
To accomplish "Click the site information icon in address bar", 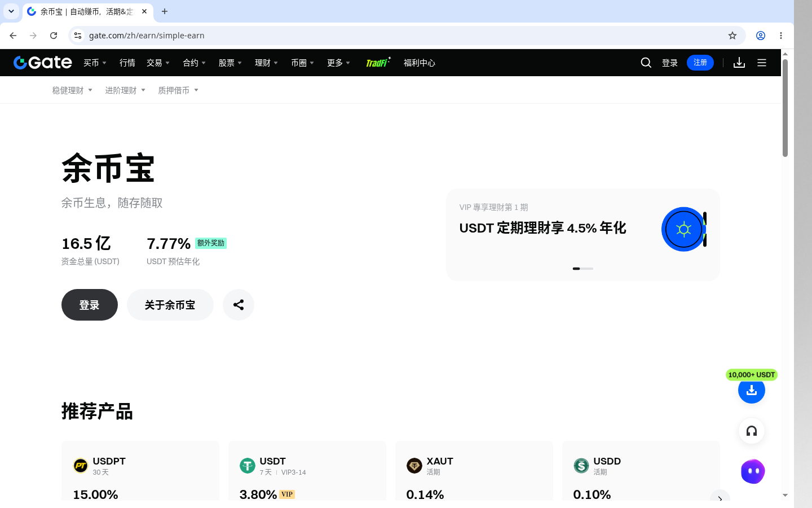I will coord(78,36).
